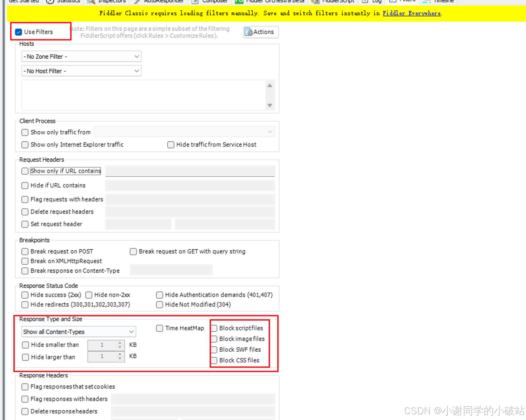The width and height of the screenshot is (526, 420).
Task: Click the Hide if URL contains text field
Action: 190,185
